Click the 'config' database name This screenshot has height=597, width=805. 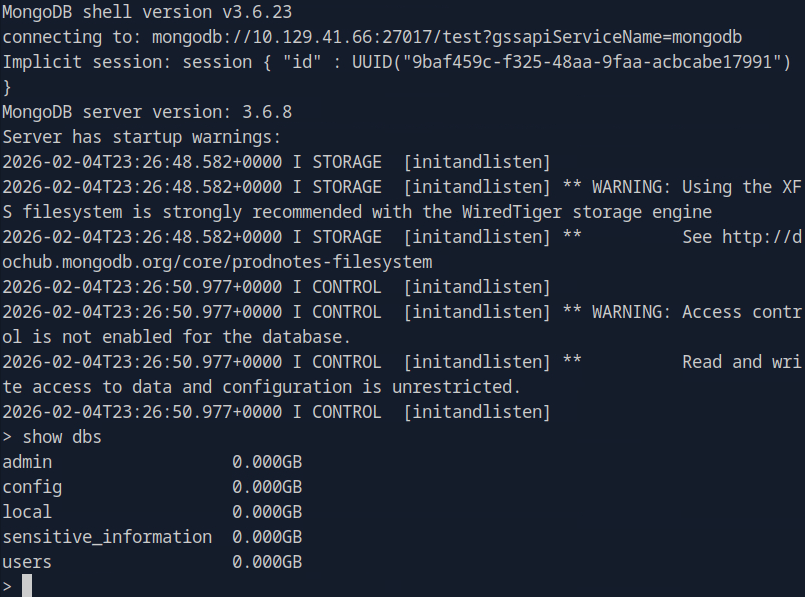pos(32,487)
